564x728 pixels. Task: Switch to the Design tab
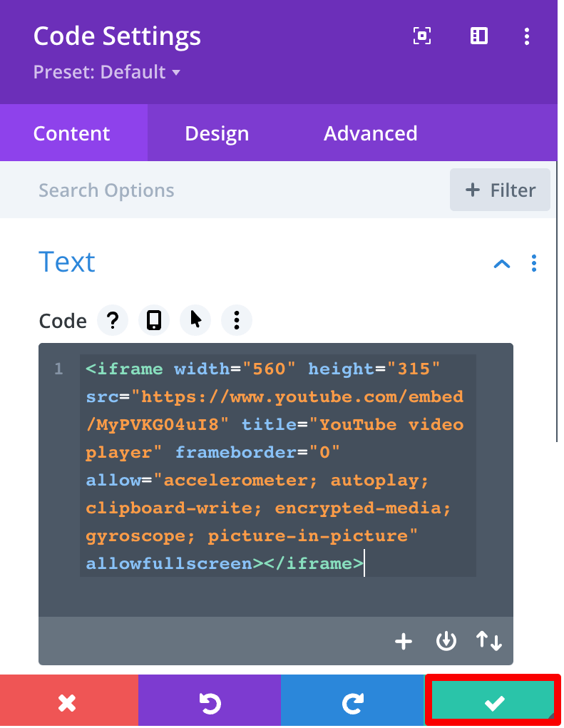click(217, 133)
